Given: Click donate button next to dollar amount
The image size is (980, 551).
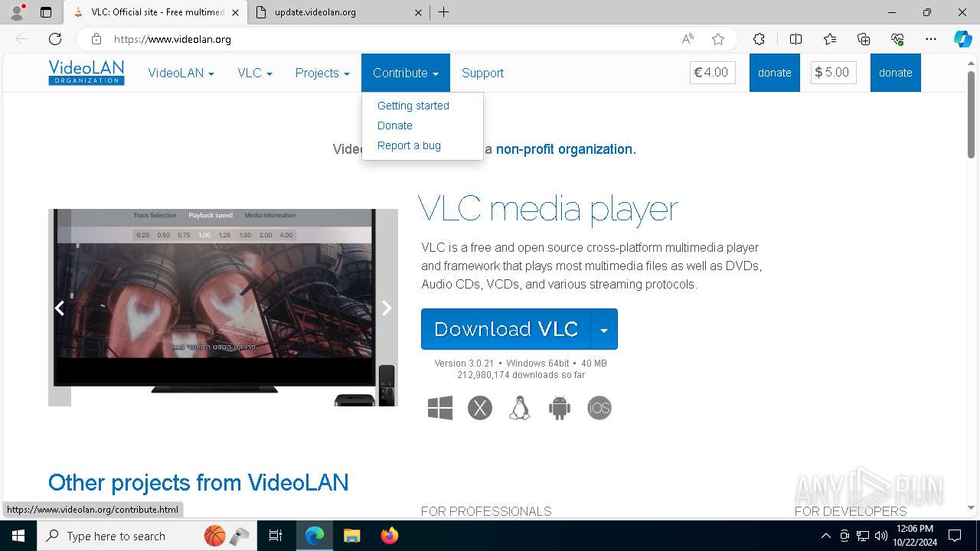Looking at the screenshot, I should (x=896, y=73).
